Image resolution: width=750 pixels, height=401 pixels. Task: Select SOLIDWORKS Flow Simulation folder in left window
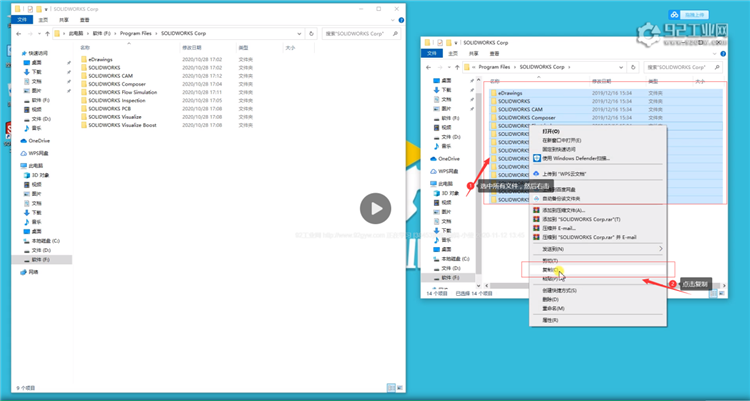[122, 92]
